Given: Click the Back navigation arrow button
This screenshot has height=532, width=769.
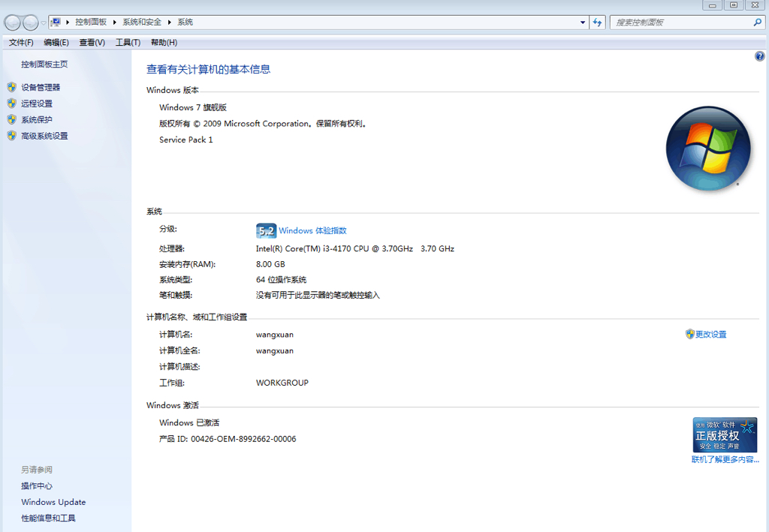Looking at the screenshot, I should [x=12, y=23].
